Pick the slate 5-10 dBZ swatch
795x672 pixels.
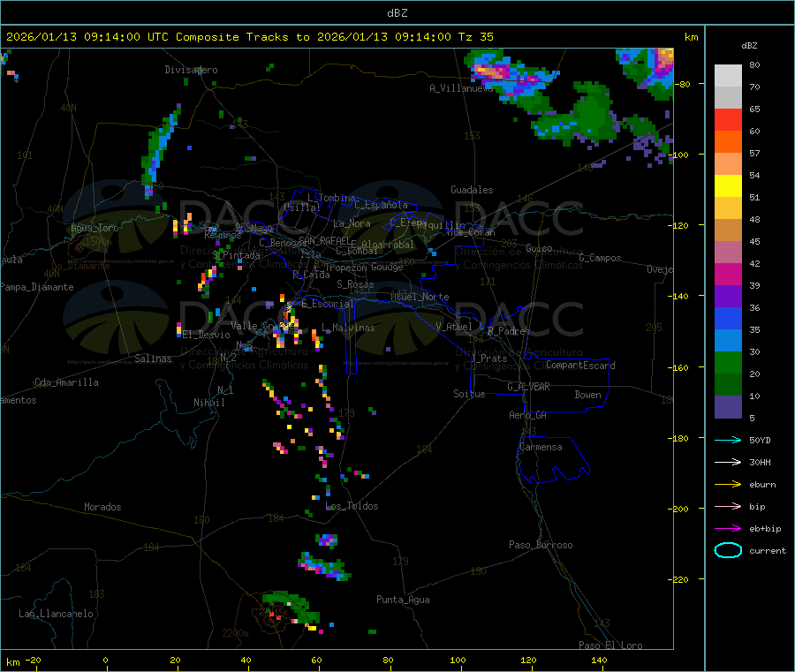pyautogui.click(x=728, y=407)
